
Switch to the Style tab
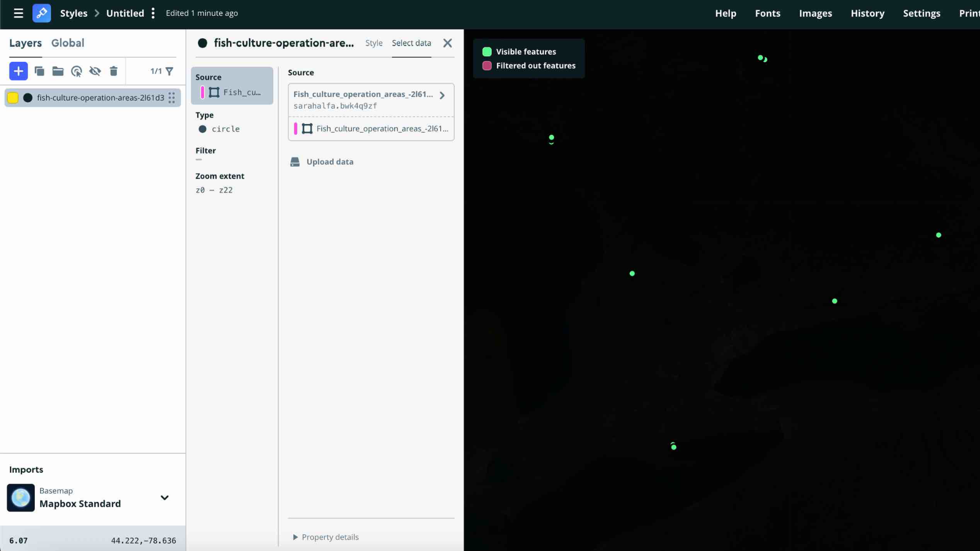tap(374, 43)
